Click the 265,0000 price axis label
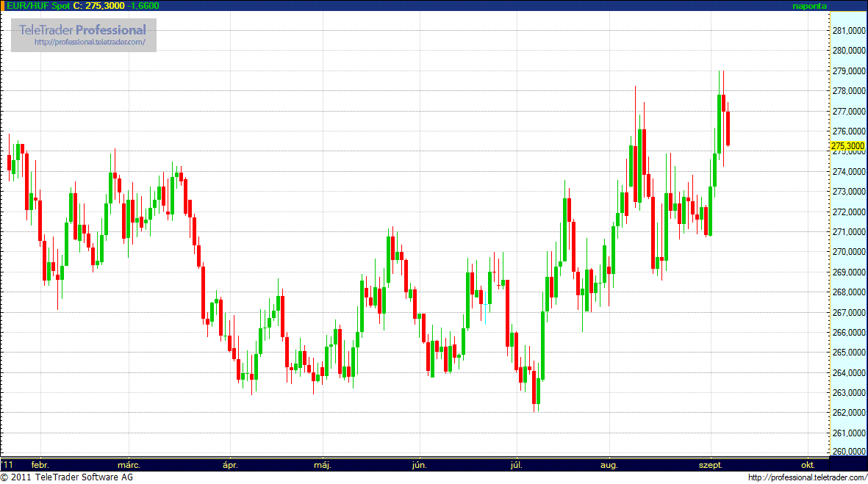Image resolution: width=868 pixels, height=484 pixels. pyautogui.click(x=849, y=353)
